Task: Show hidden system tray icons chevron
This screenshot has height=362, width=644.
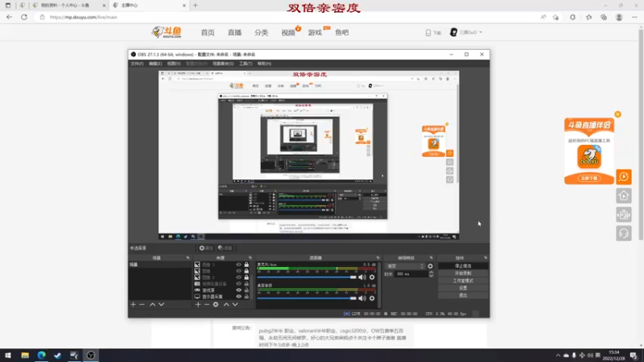Action: pos(558,356)
